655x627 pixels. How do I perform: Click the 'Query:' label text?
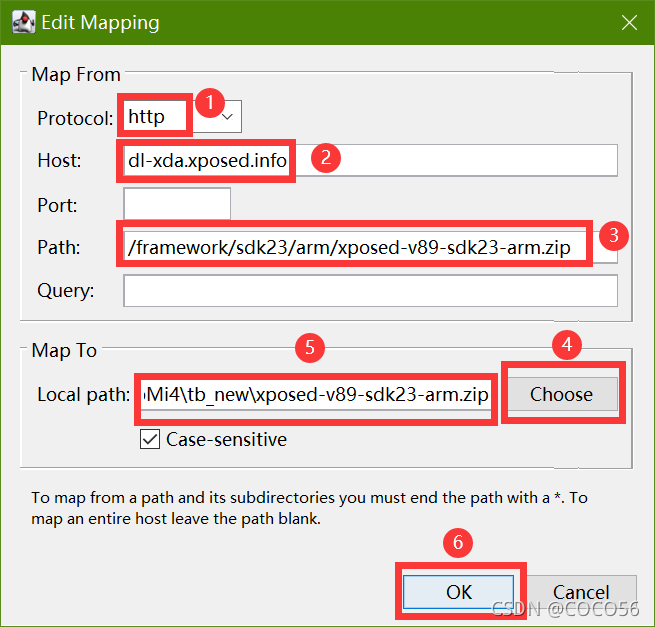(66, 291)
